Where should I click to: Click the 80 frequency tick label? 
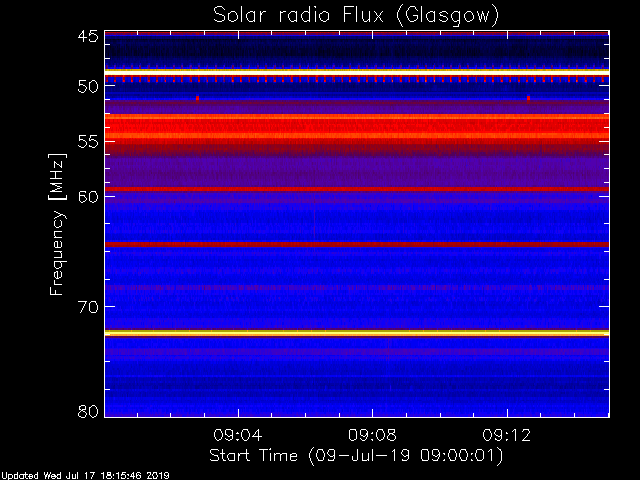pos(88,411)
